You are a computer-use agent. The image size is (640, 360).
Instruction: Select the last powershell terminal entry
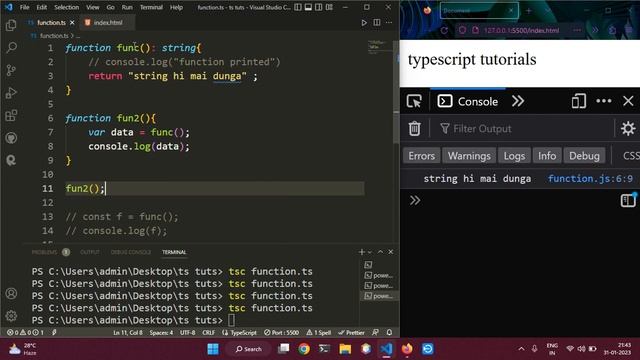coord(379,296)
